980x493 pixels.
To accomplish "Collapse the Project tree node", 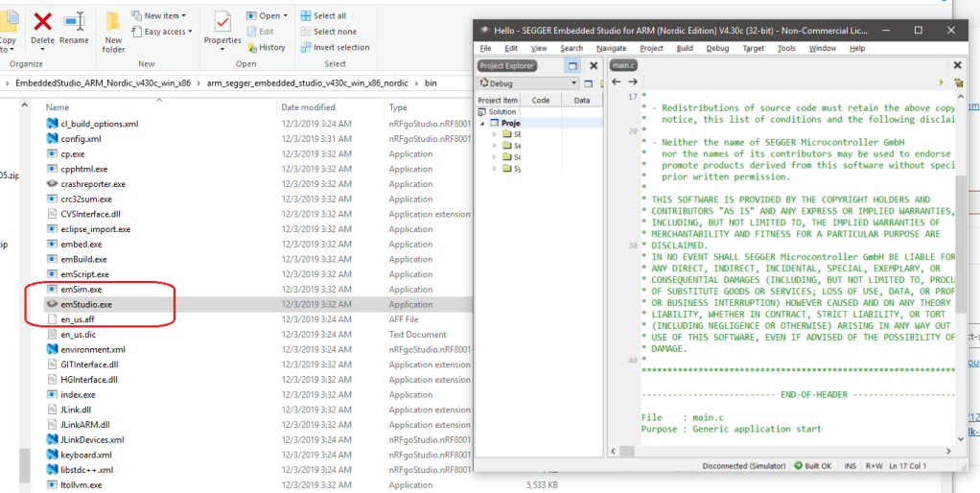I will [x=483, y=124].
